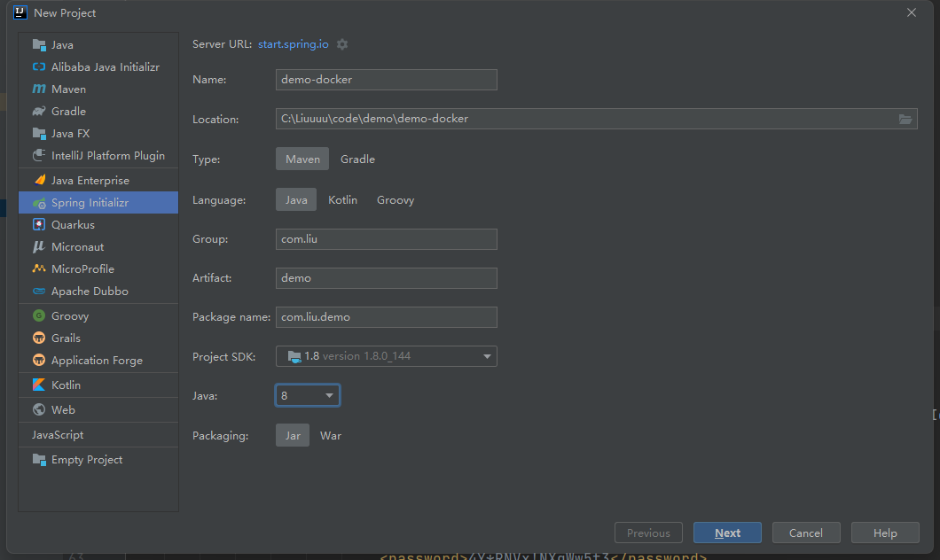
Task: Edit the Artifact field demo
Action: [x=386, y=278]
